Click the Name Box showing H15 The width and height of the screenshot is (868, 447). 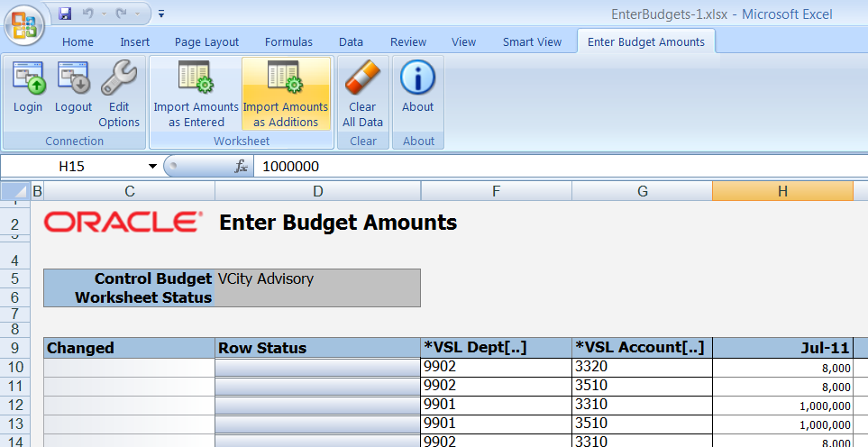pos(72,166)
